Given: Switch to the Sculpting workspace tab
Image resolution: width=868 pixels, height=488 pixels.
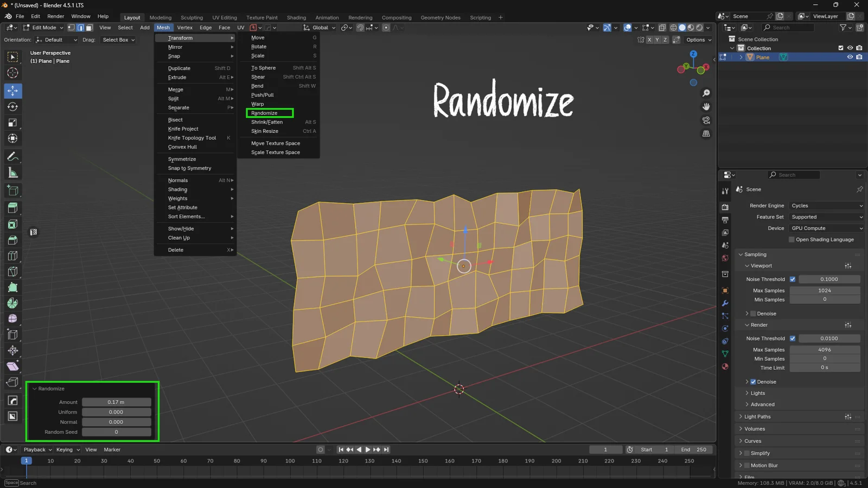Looking at the screenshot, I should pyautogui.click(x=192, y=17).
